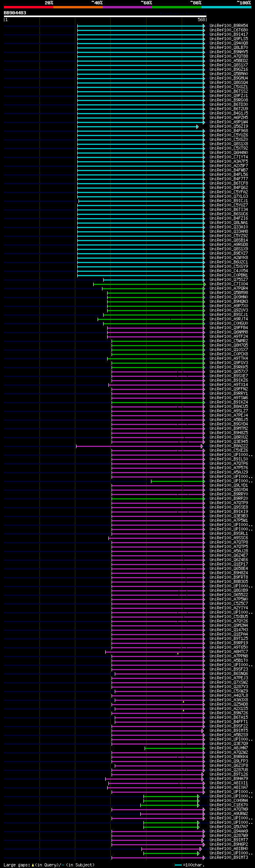Screen dimensions: 255x868
Task: Open hit UniRef100_B9RA54
Action: (x=229, y=26)
